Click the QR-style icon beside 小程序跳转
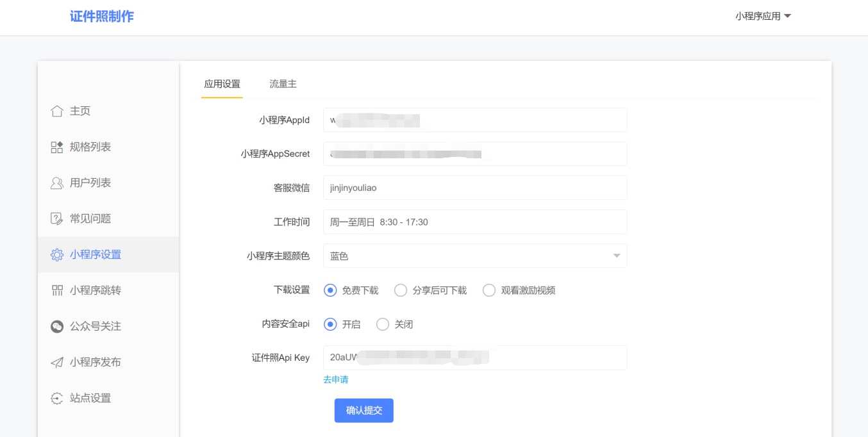This screenshot has width=868, height=437. click(56, 290)
